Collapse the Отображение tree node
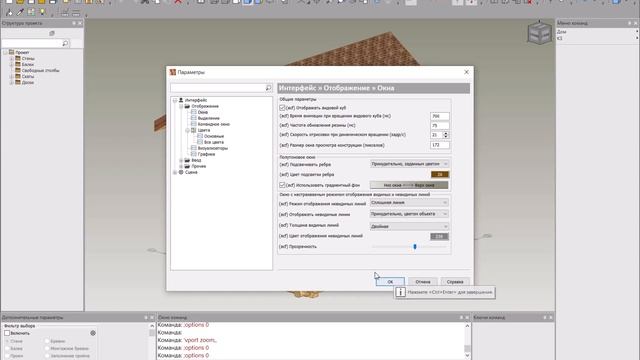 181,106
